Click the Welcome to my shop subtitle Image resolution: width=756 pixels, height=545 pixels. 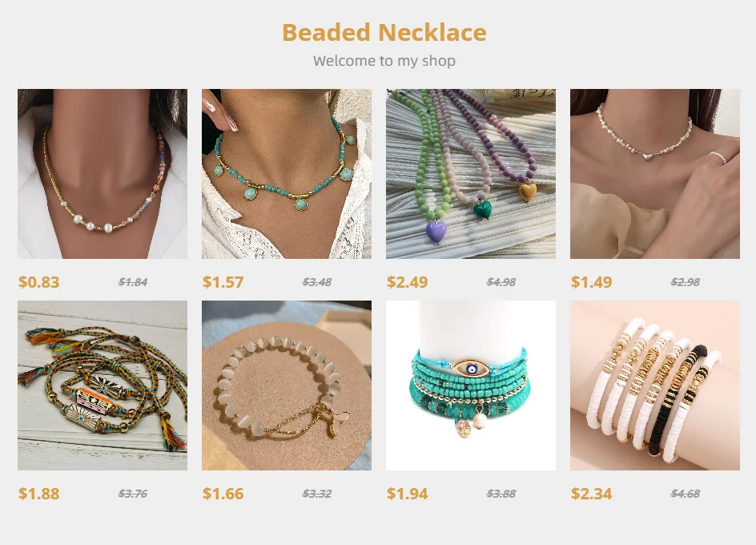pyautogui.click(x=384, y=61)
